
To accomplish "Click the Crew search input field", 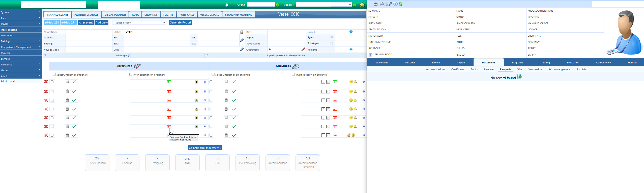I will (260, 5).
